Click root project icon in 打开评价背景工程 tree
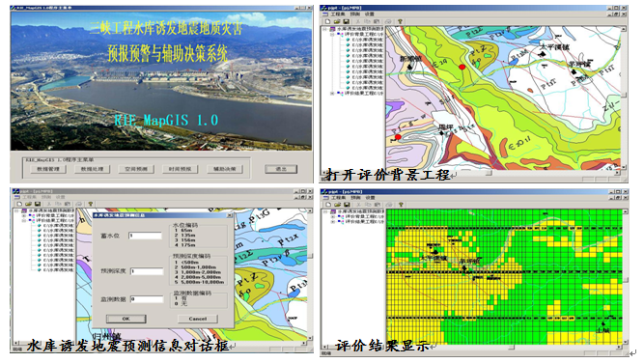Screen dimensions: 644x363 (333, 30)
